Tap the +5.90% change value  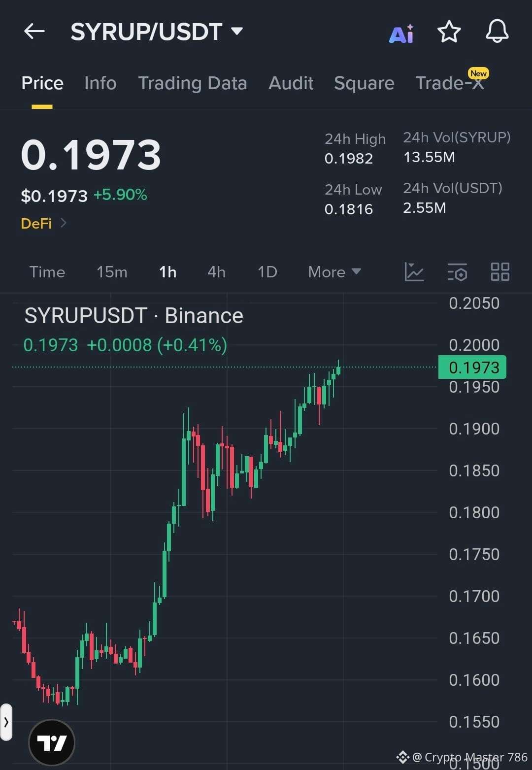(120, 195)
